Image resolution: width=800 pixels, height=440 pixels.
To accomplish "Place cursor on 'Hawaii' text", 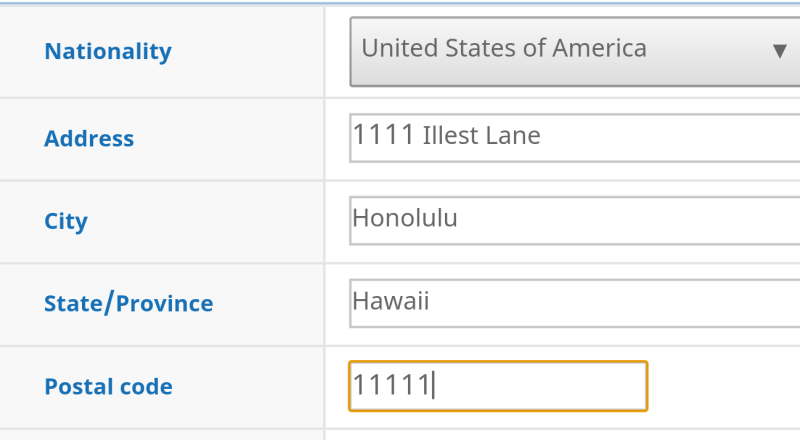I will point(391,300).
